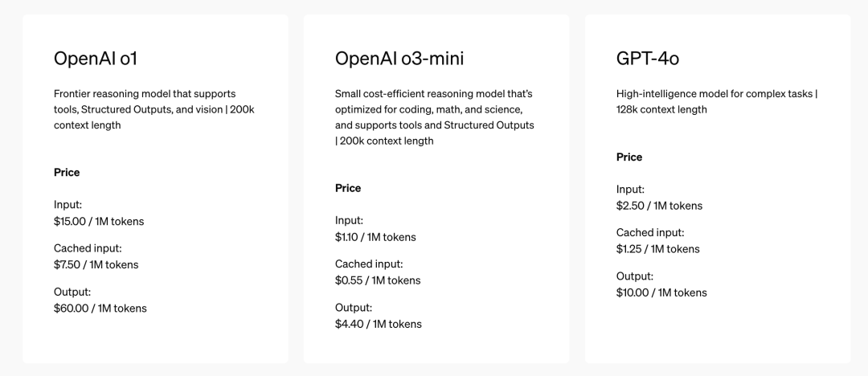Click the OpenAI o1 card title
Screen dimensions: 868x376
tap(95, 58)
